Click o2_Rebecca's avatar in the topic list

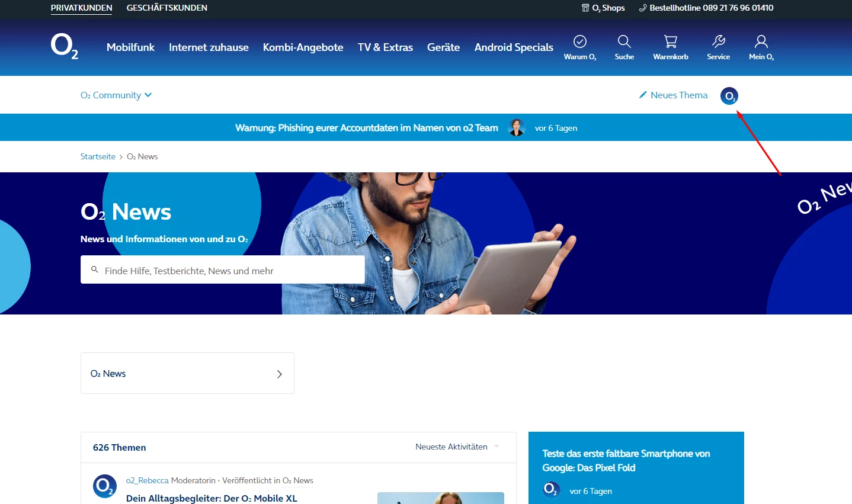[105, 486]
